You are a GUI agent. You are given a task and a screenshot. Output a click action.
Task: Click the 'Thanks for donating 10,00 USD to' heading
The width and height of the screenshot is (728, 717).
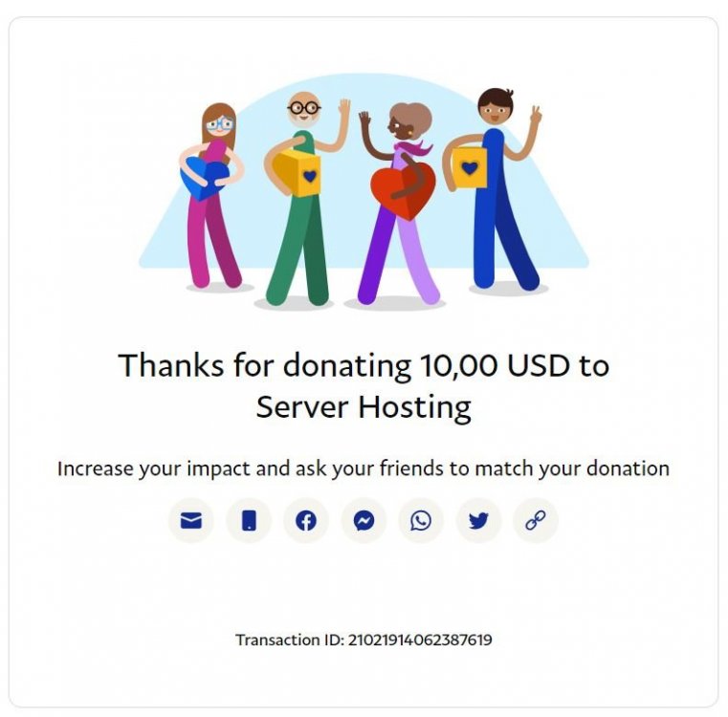[364, 365]
